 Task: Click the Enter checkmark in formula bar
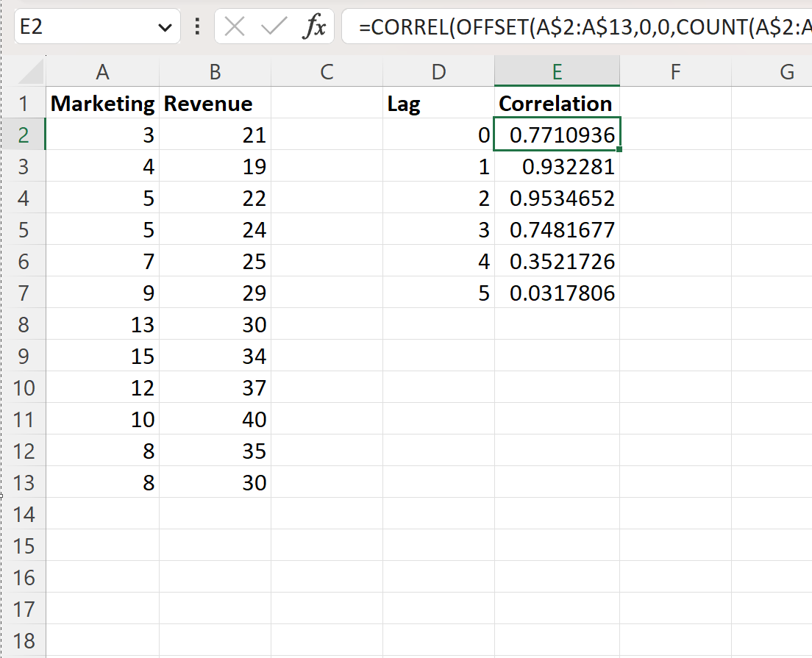coord(274,26)
